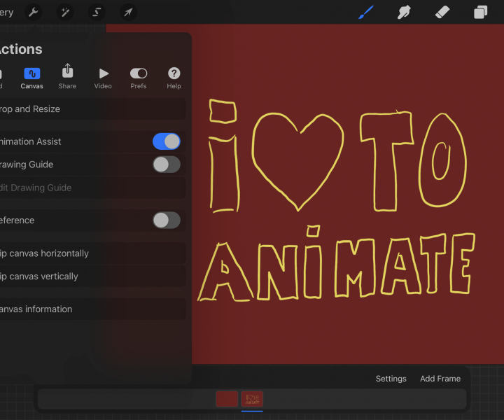504x420 pixels.
Task: Click Add Frame button
Action: 440,379
